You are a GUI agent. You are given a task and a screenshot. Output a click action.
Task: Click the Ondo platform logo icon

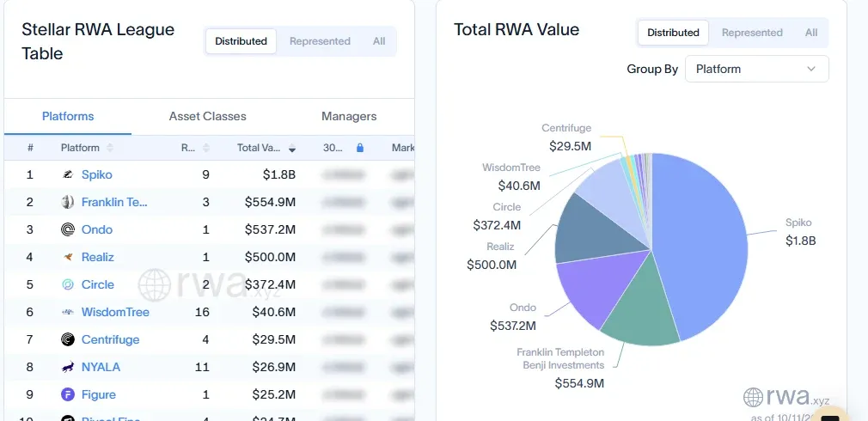tap(68, 229)
